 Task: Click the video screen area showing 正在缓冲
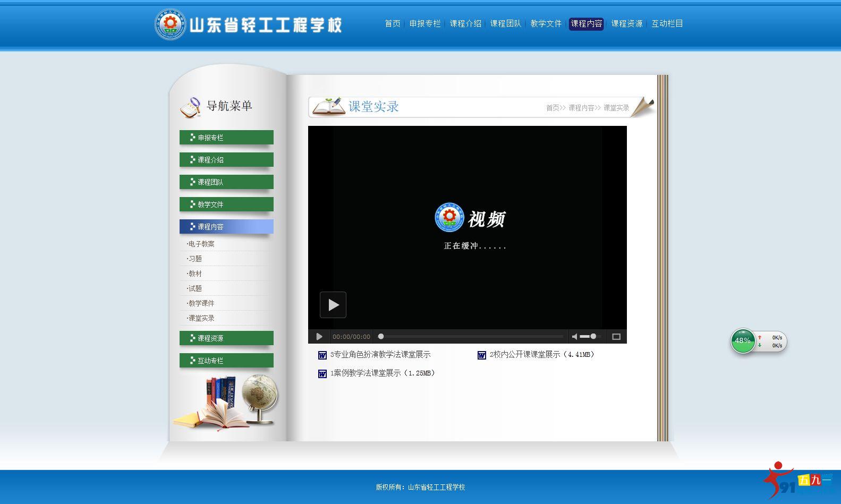click(x=468, y=227)
